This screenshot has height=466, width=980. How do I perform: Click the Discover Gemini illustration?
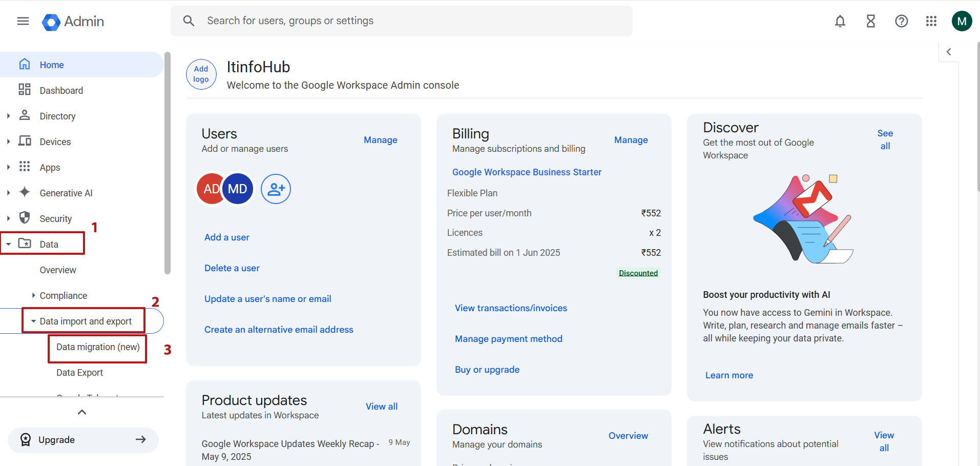click(803, 219)
